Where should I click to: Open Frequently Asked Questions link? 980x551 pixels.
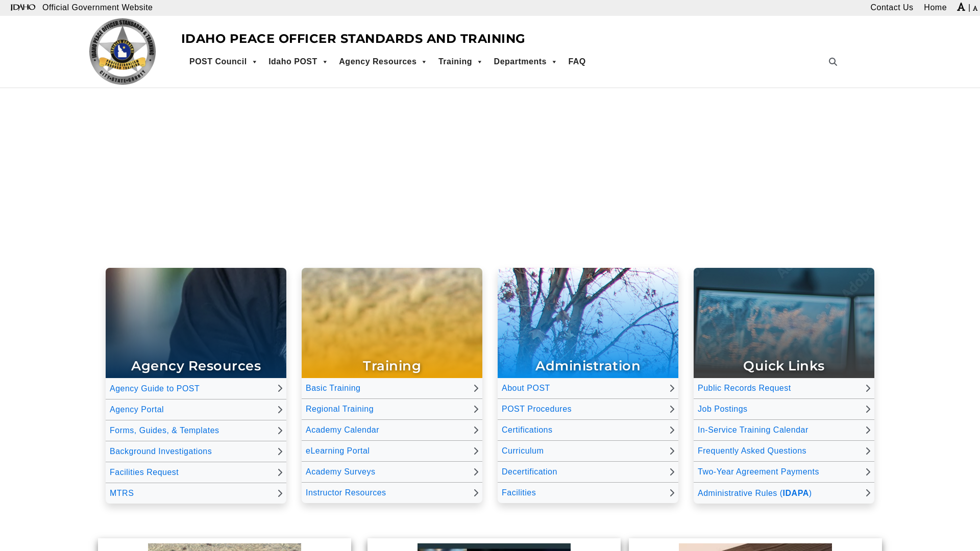pyautogui.click(x=752, y=451)
